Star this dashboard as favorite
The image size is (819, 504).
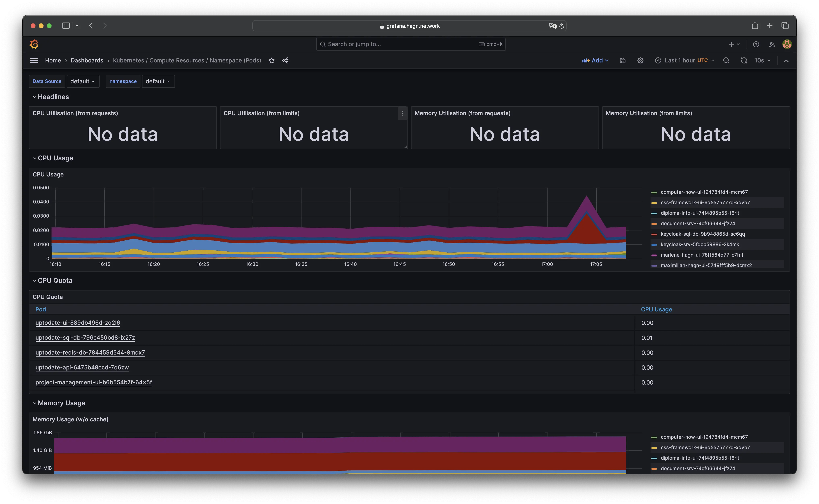tap(271, 60)
